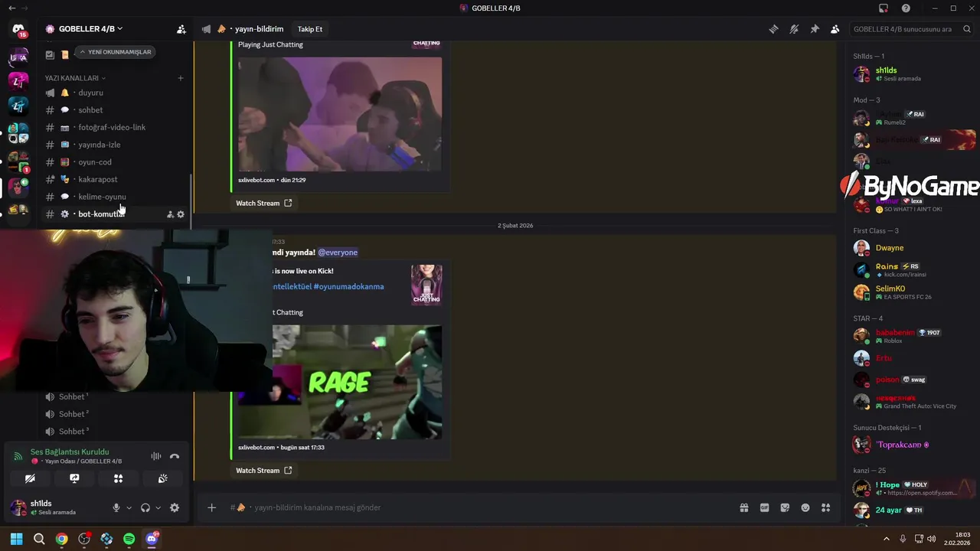Open the apps icon in message bar
This screenshot has width=980, height=551.
coord(825,507)
